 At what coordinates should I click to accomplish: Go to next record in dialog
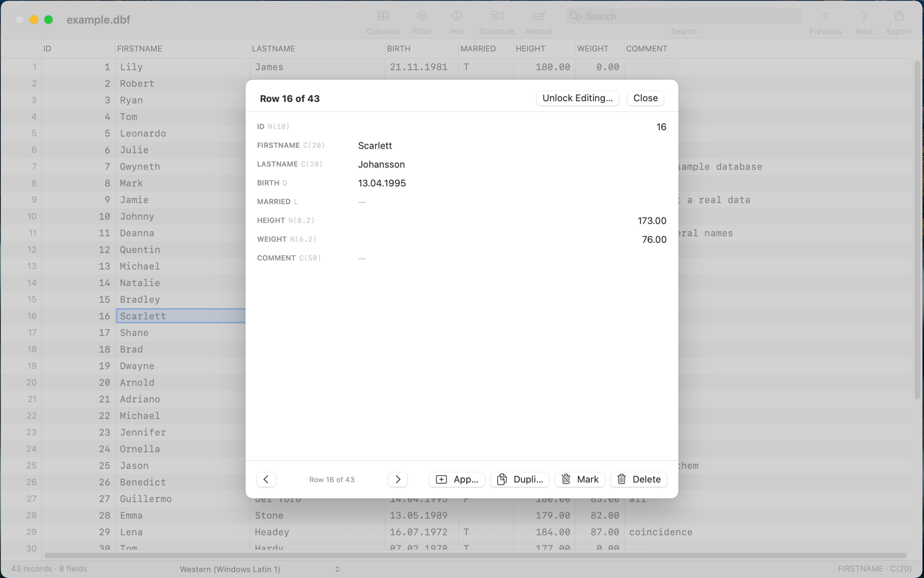point(398,479)
